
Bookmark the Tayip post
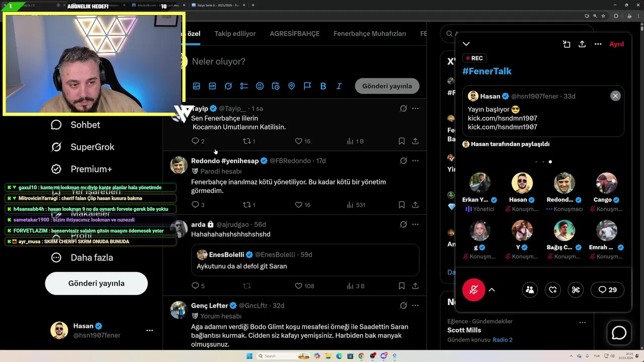point(401,141)
